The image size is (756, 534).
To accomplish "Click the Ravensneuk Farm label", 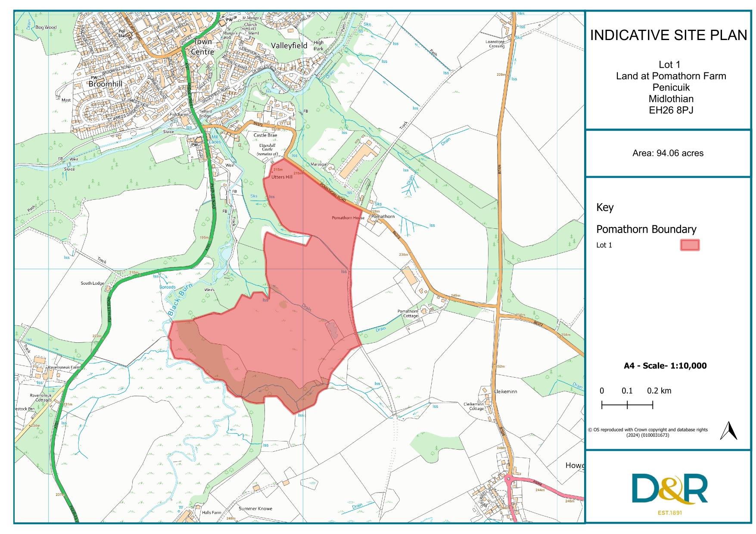I will coord(64,367).
